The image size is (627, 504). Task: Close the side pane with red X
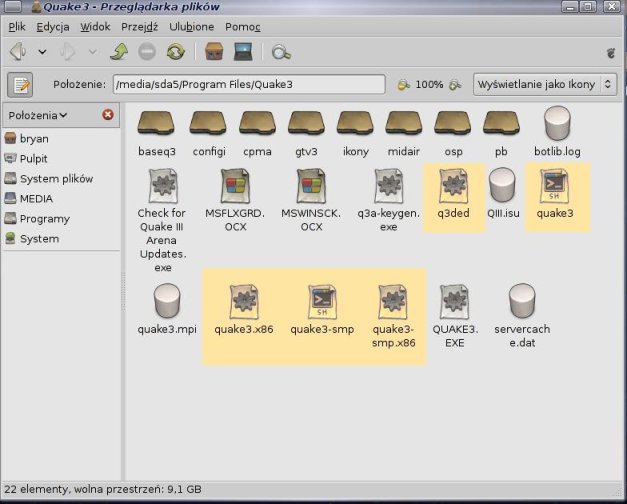click(108, 115)
